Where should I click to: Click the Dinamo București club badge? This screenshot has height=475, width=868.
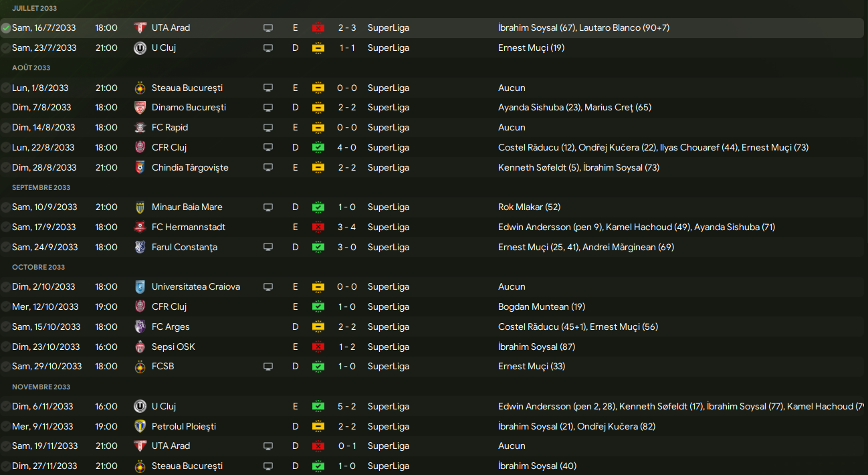coord(140,108)
